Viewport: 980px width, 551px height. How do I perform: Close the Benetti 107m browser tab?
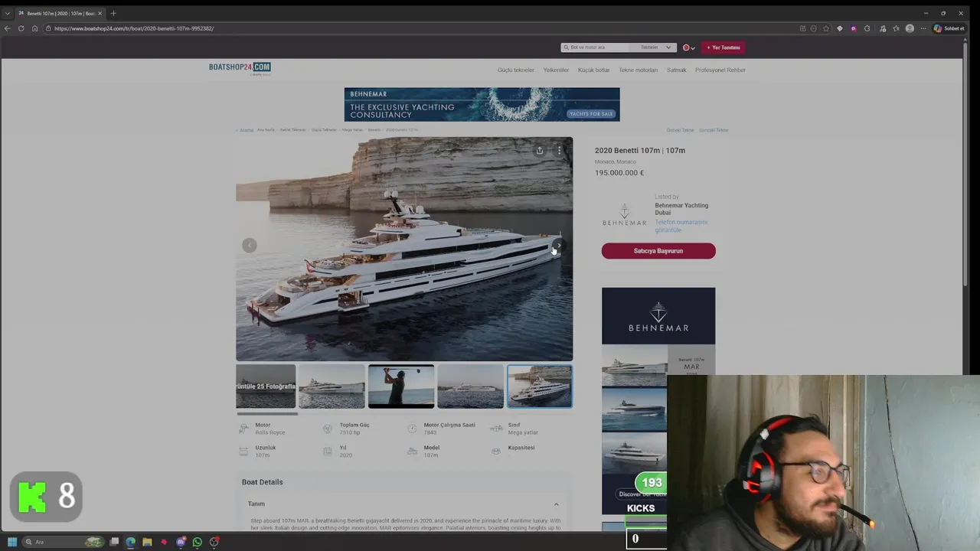(x=100, y=13)
